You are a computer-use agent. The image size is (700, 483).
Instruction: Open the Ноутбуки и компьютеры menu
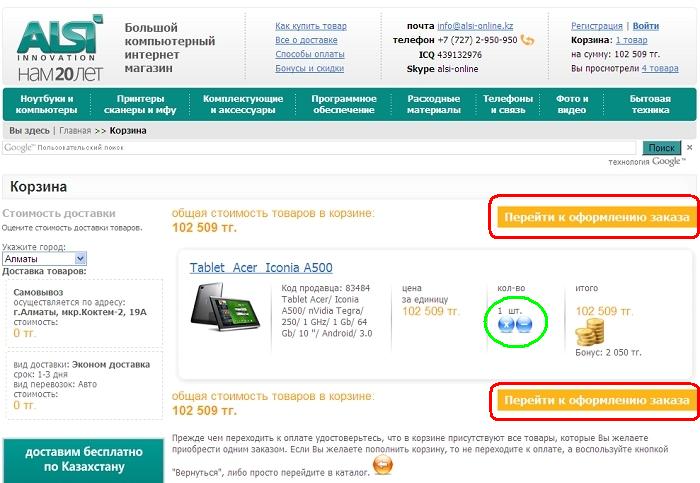tap(46, 104)
